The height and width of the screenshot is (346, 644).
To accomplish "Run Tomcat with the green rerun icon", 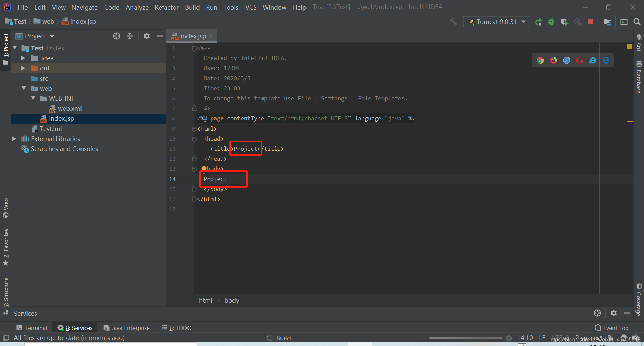I will [x=539, y=22].
